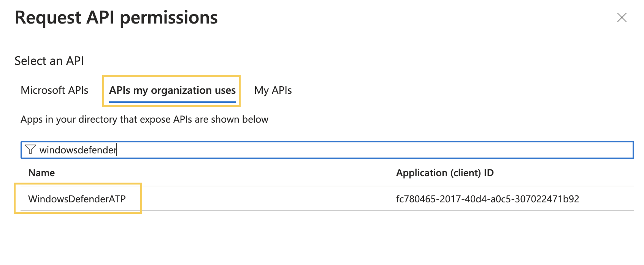This screenshot has width=644, height=265.
Task: Click the Select an API heading
Action: (x=49, y=61)
